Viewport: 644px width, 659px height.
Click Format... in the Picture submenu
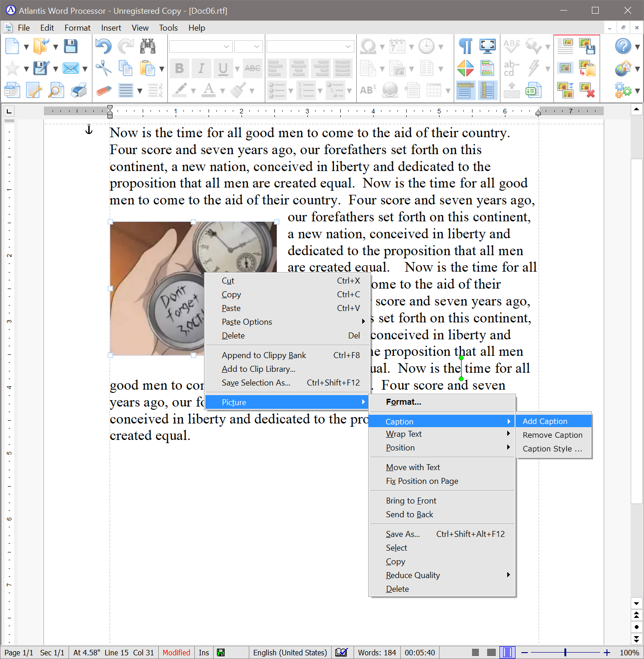pos(403,402)
